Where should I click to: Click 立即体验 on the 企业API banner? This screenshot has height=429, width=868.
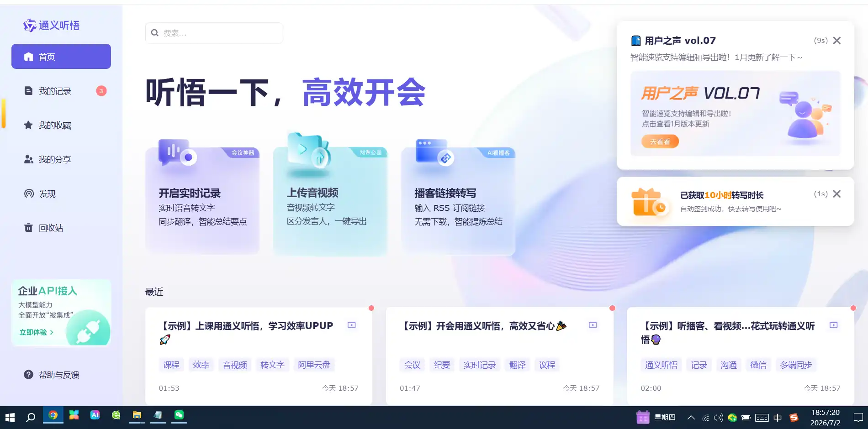click(36, 332)
